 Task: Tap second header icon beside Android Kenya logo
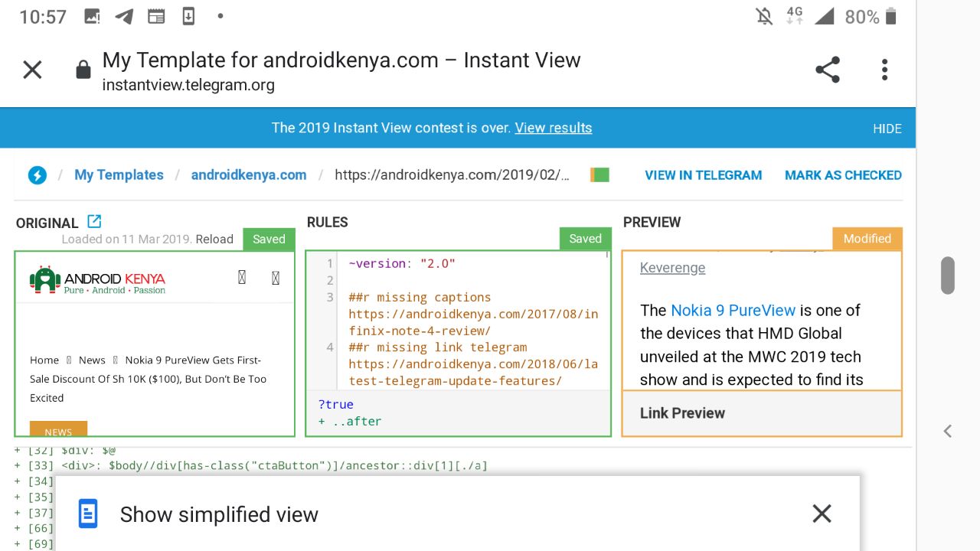coord(276,278)
